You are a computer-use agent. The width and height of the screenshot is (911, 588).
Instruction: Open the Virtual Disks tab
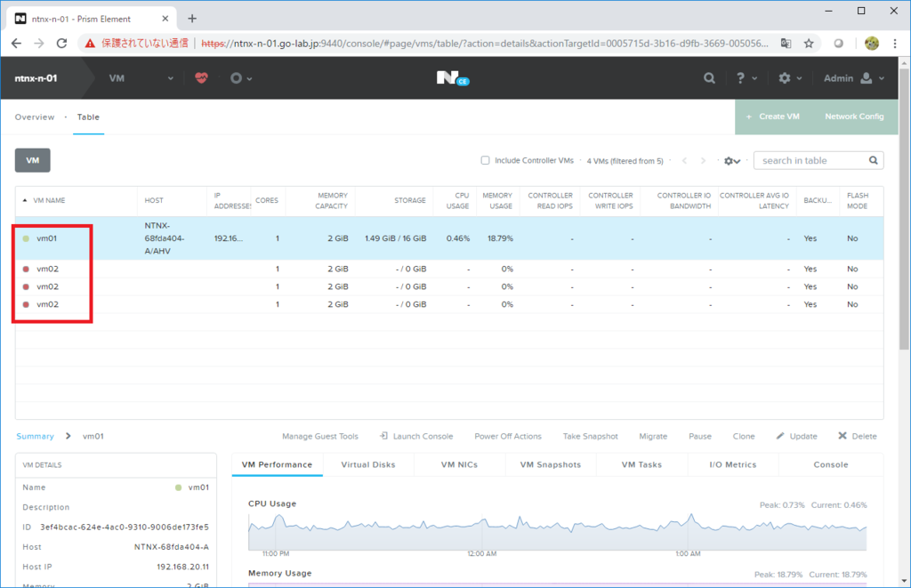(368, 465)
